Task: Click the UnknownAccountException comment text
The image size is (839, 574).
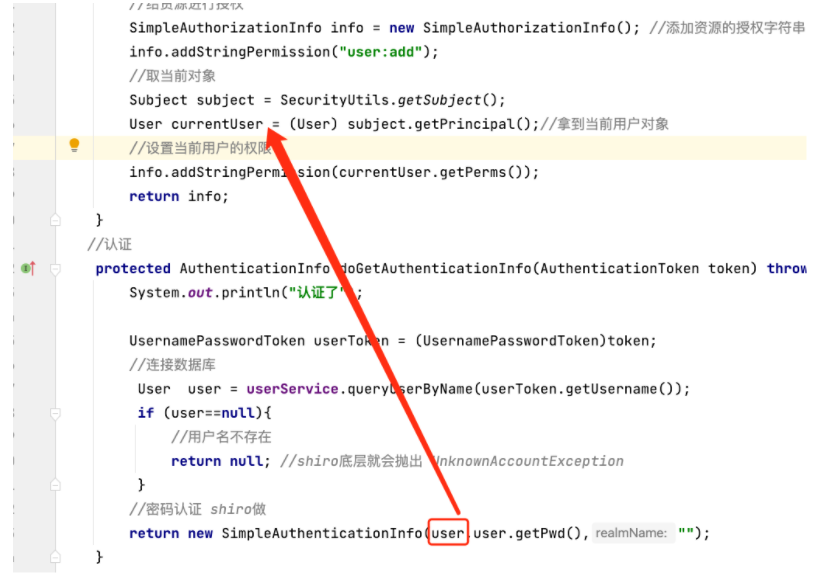Action: coord(527,461)
